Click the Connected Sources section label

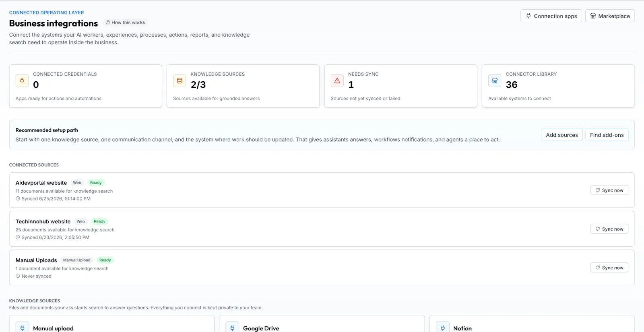34,165
